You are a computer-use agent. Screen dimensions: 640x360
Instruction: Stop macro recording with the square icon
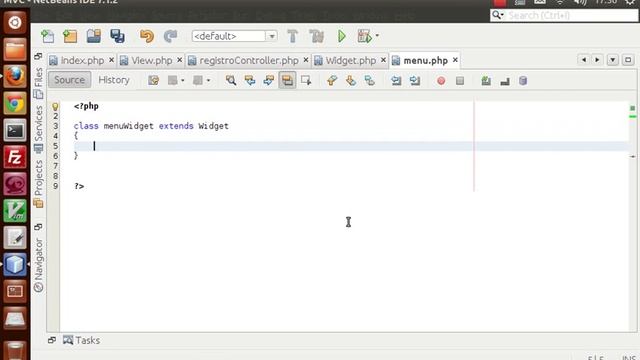tap(460, 81)
